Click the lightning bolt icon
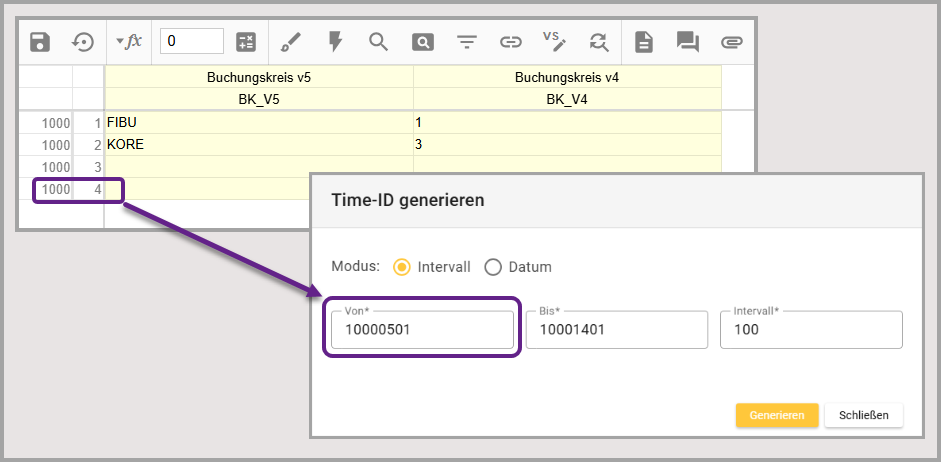941x462 pixels. click(x=335, y=42)
